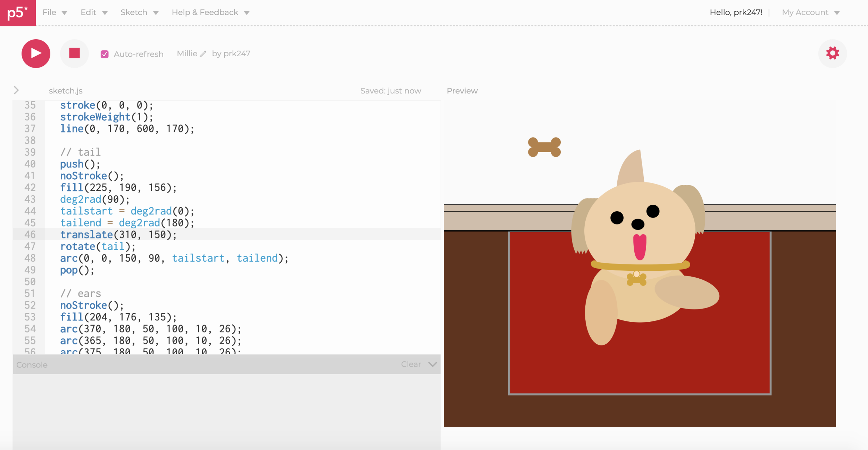
Task: Open the My Account dropdown
Action: [810, 13]
